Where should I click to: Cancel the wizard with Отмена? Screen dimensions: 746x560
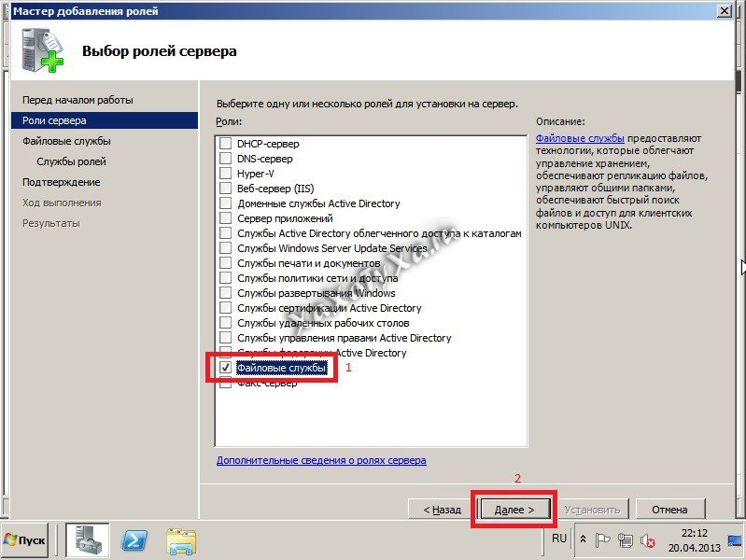click(x=669, y=510)
